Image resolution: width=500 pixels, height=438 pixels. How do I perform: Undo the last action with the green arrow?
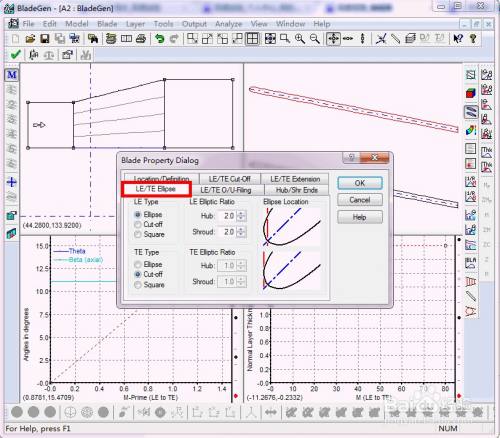click(x=160, y=39)
